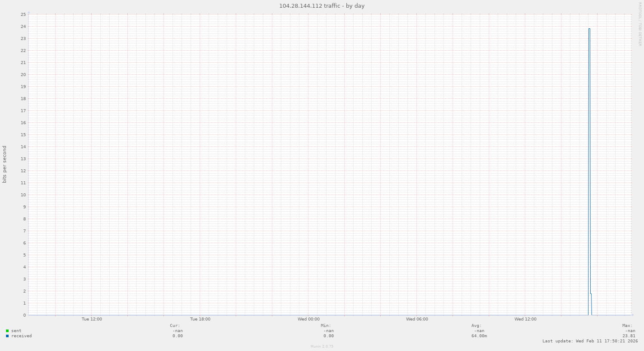Click the Munin 2.0.75 footer text
Viewport: 644px width, 351px height.
pyautogui.click(x=322, y=346)
